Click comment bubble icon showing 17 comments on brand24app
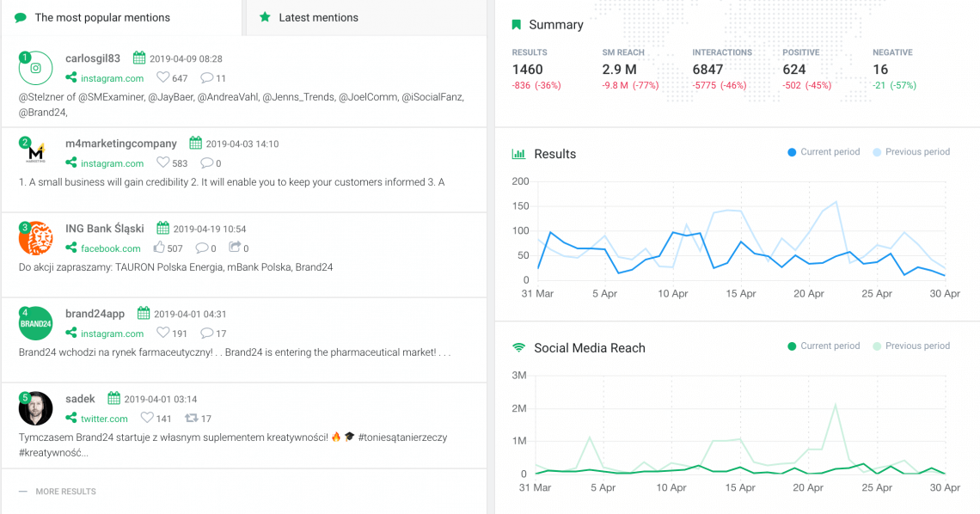This screenshot has height=514, width=980. click(207, 333)
